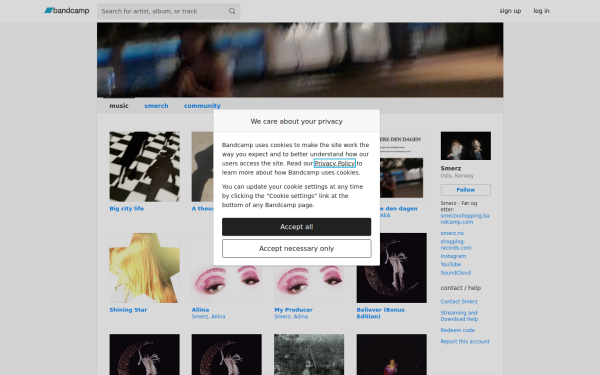Open the Believer (Bonus Edition) cover art
Screen dimensions: 600x375
pyautogui.click(x=391, y=268)
